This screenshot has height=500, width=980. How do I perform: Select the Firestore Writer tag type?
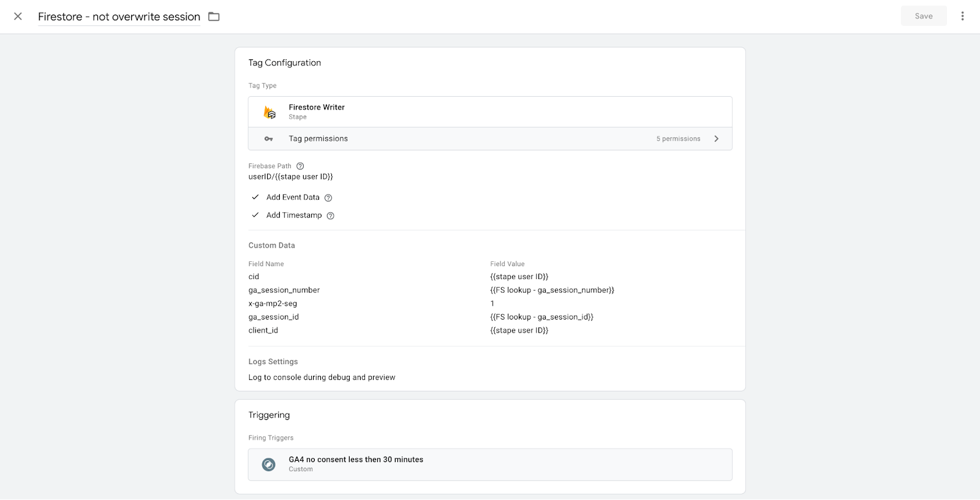[490, 112]
